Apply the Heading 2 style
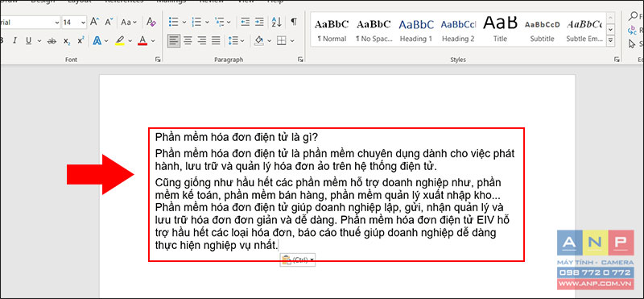 pos(458,30)
